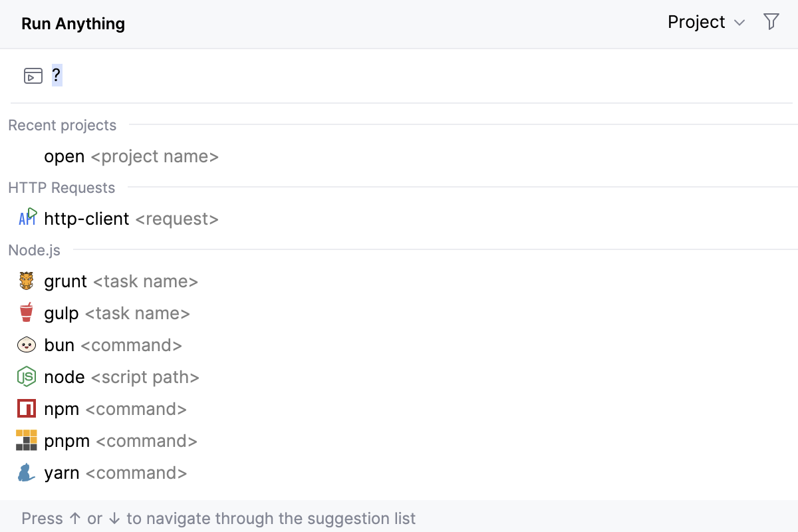Select the HTTP Requests section header
This screenshot has width=798, height=532.
point(61,188)
